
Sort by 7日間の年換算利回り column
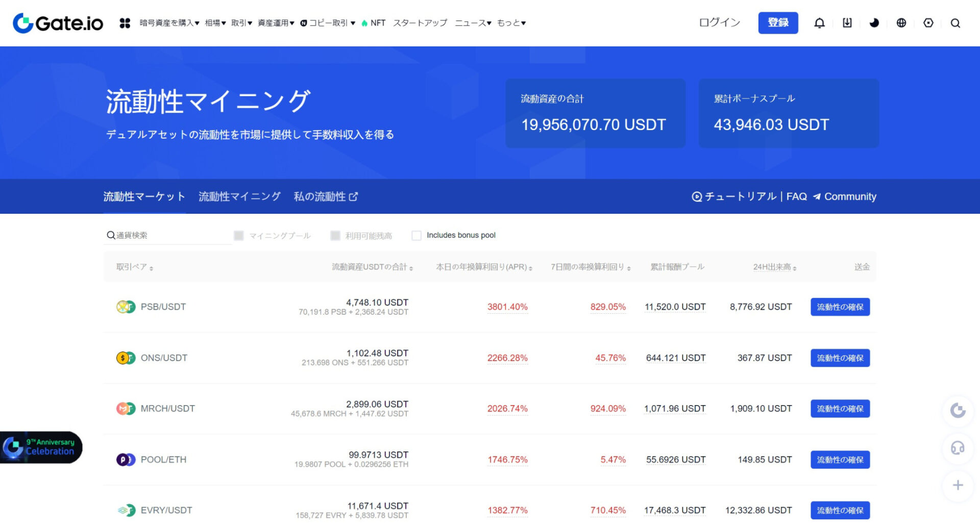coord(591,267)
